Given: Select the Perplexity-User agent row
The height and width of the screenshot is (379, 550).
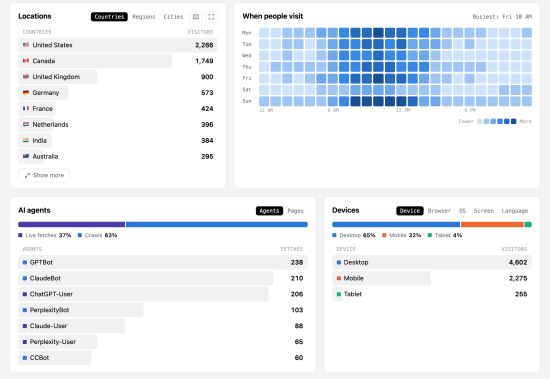Looking at the screenshot, I should 163,341.
